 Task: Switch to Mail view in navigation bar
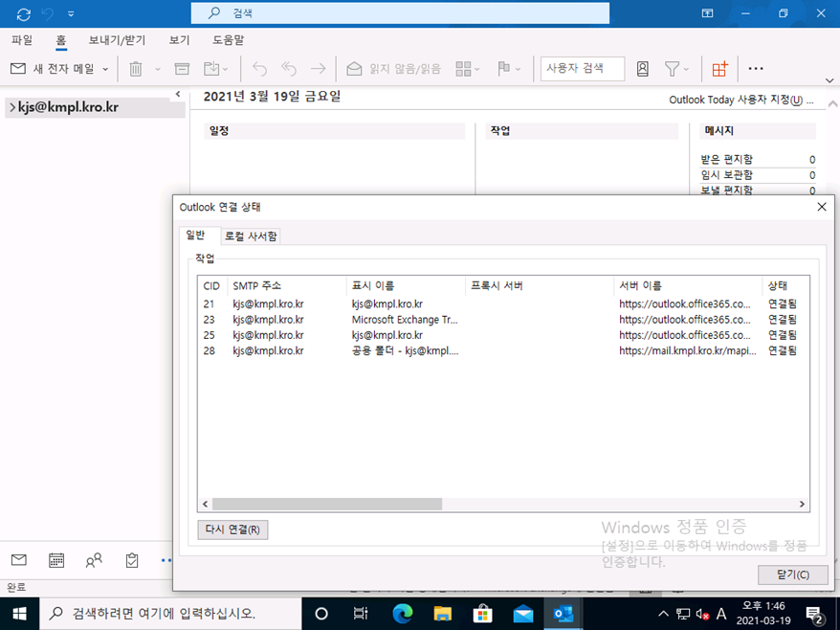(19, 560)
